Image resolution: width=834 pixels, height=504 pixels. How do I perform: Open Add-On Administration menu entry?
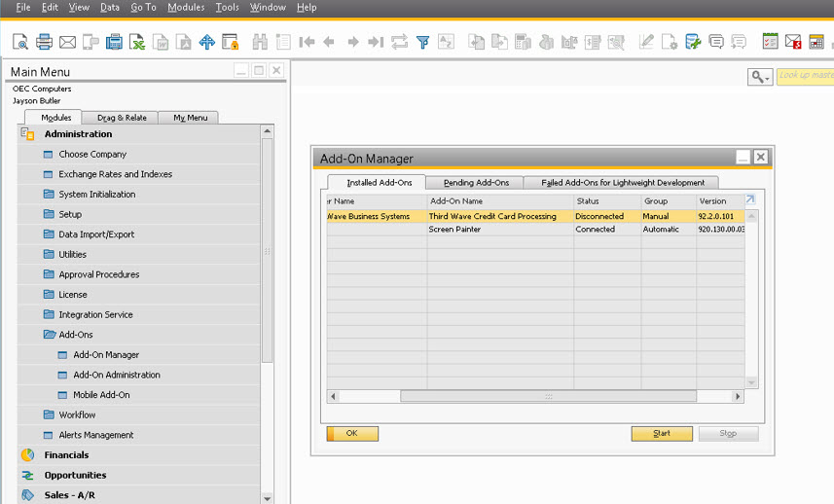pyautogui.click(x=117, y=375)
